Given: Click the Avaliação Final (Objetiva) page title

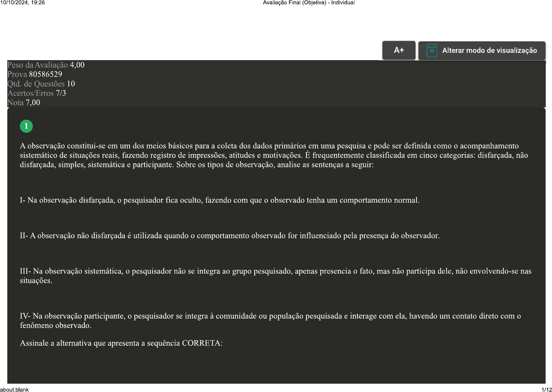Looking at the screenshot, I should [x=308, y=3].
